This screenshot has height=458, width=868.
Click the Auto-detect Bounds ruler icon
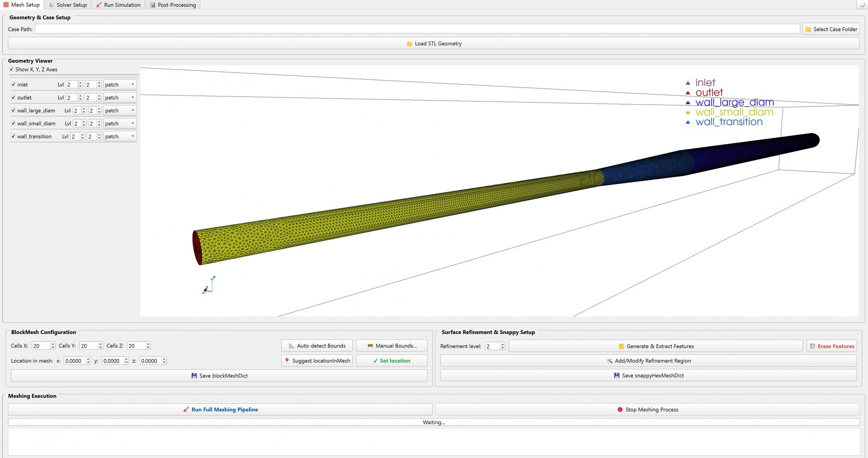292,346
